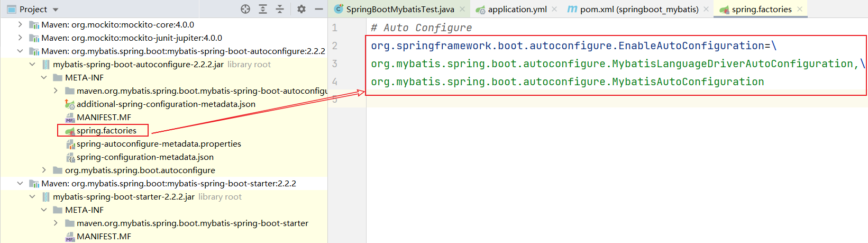Viewport: 868px width, 243px height.
Task: Expand maven.org.mybatis.spring.boot.mybatis-spring-boot-autoconfigure folder
Action: (56, 91)
